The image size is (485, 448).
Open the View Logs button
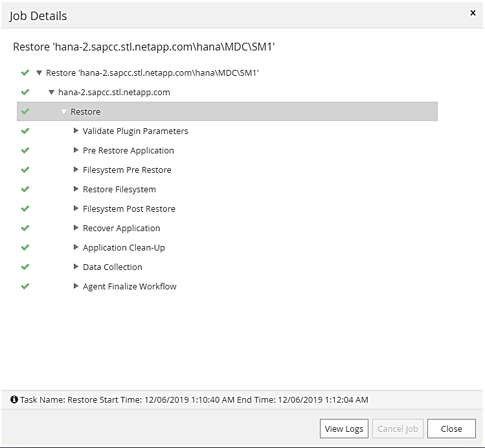click(x=344, y=429)
